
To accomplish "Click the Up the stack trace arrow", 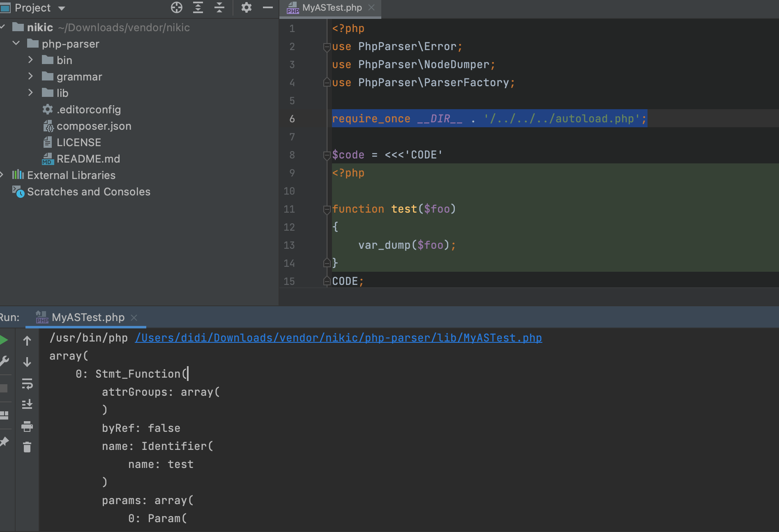I will click(x=27, y=341).
